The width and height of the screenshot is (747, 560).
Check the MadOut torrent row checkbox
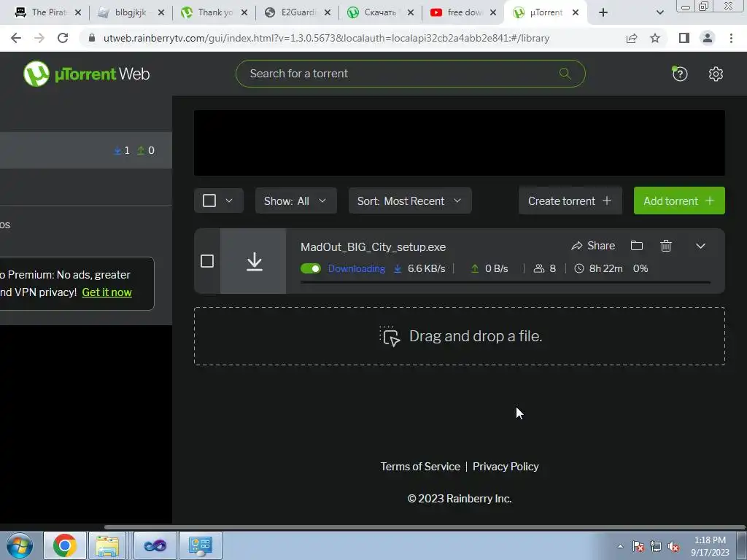click(207, 261)
